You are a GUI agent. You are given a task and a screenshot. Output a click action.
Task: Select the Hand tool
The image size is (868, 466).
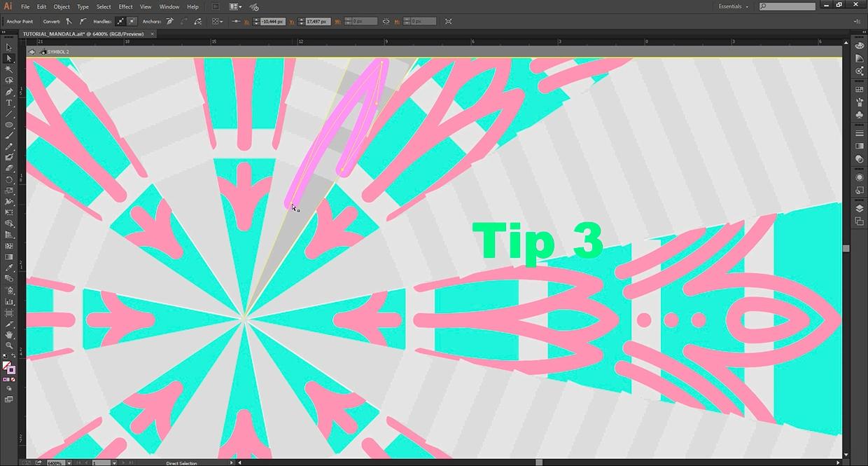pos(9,335)
